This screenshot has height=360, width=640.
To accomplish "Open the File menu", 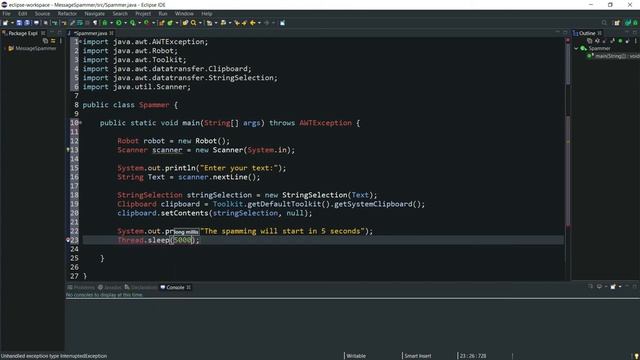I will tap(7, 13).
